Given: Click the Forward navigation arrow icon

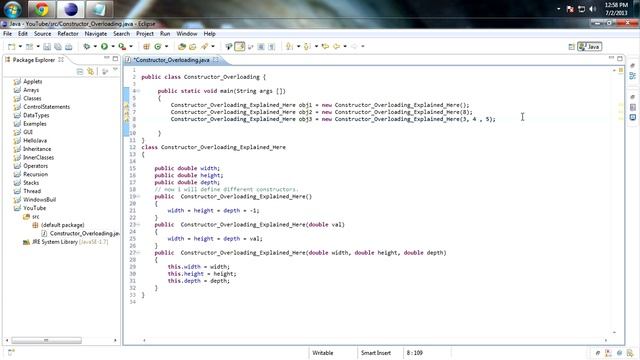Looking at the screenshot, I should tap(354, 47).
